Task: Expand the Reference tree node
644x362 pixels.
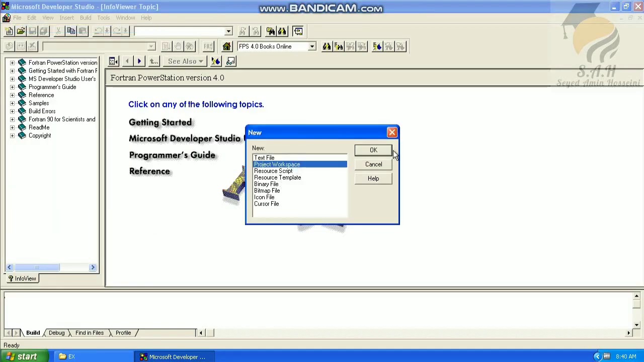Action: pyautogui.click(x=12, y=95)
